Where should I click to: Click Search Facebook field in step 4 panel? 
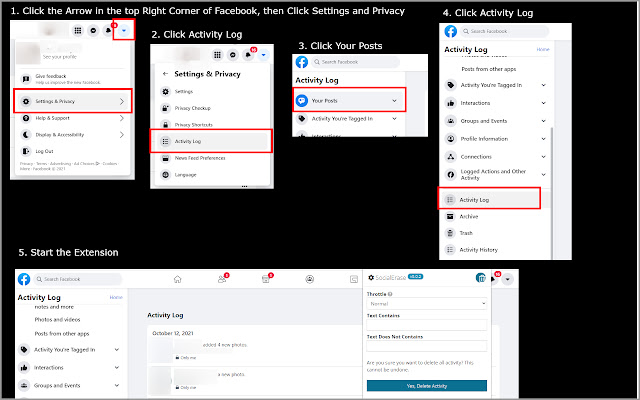[504, 31]
